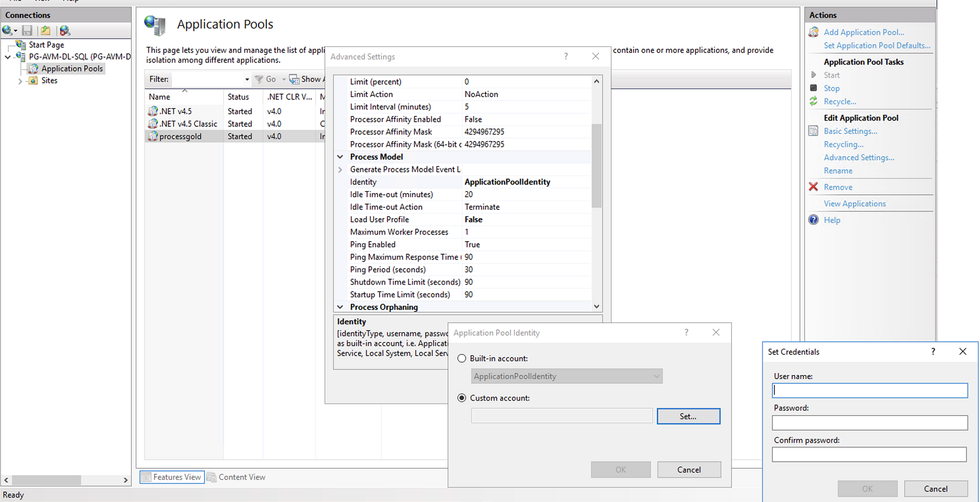Viewport: 980px width, 502px height.
Task: Open the Recycling... action link
Action: (843, 144)
